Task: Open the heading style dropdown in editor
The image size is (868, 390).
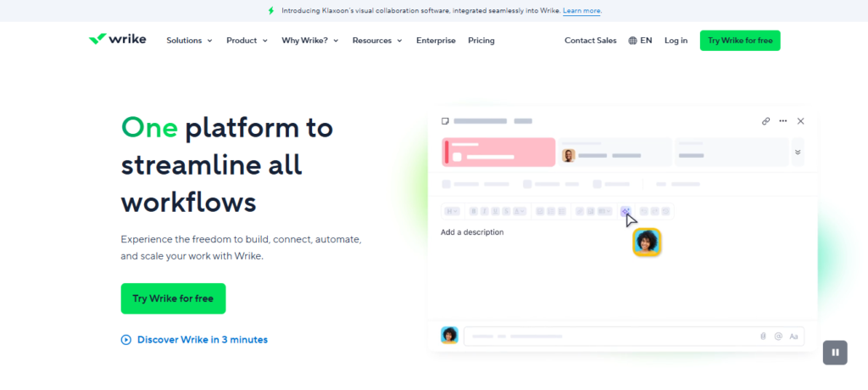Action: [x=453, y=211]
